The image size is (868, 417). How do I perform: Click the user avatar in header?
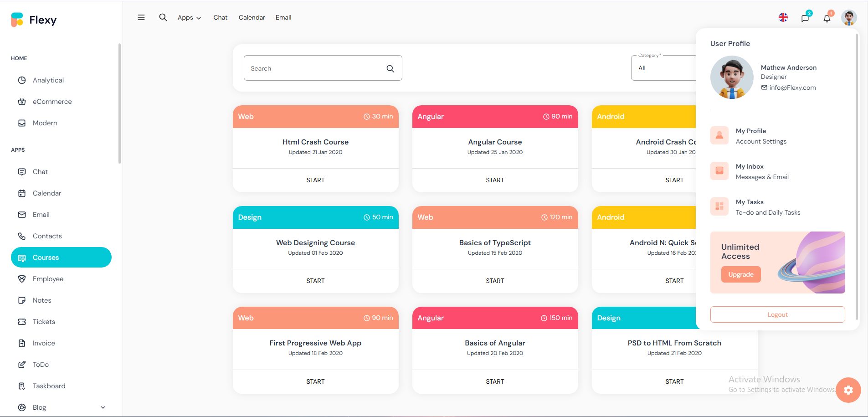pyautogui.click(x=849, y=18)
